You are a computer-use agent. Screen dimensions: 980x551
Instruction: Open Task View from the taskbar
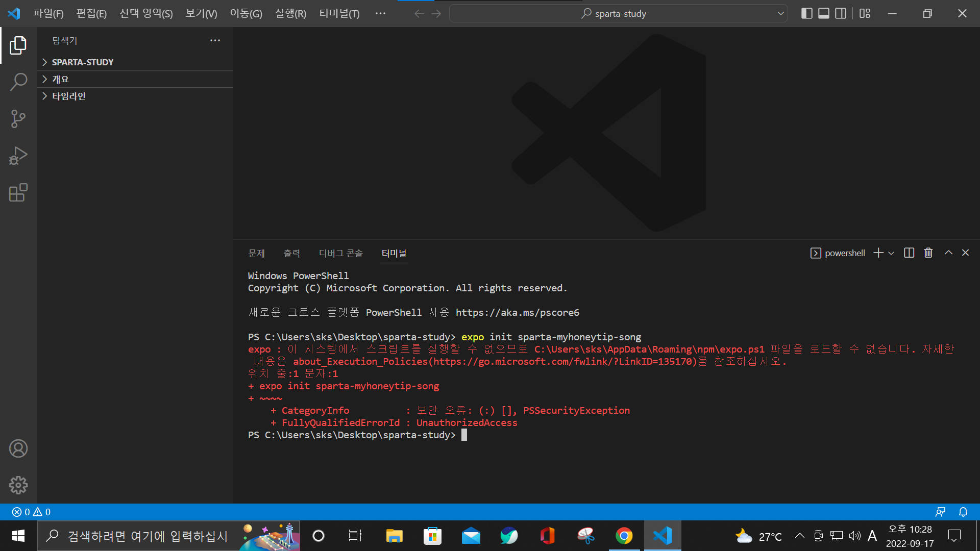(355, 536)
